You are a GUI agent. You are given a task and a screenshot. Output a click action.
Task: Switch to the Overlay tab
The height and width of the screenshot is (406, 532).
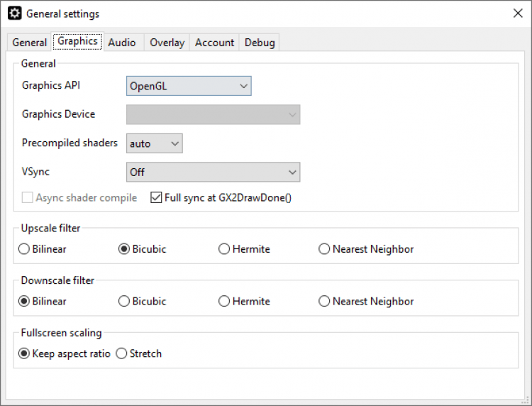167,43
